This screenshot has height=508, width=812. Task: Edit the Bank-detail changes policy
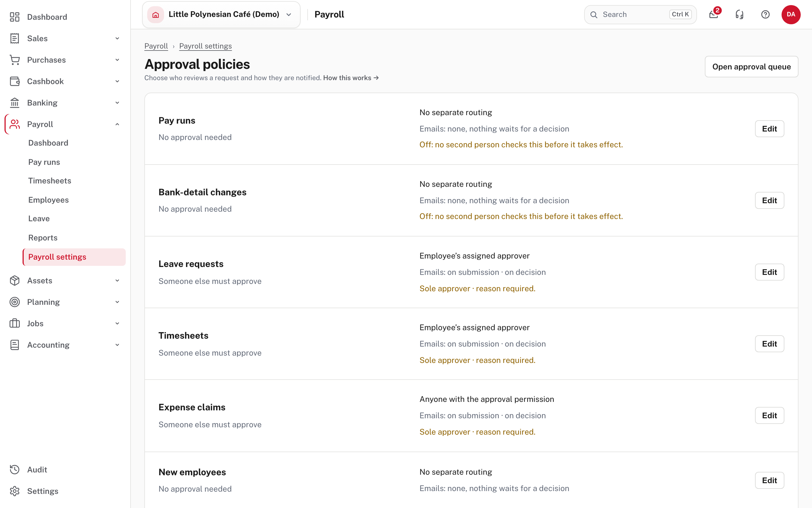tap(769, 200)
